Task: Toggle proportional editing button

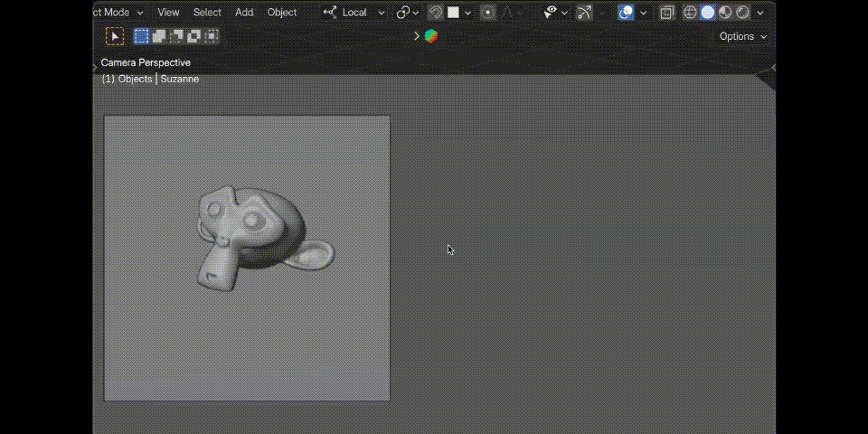Action: tap(487, 12)
